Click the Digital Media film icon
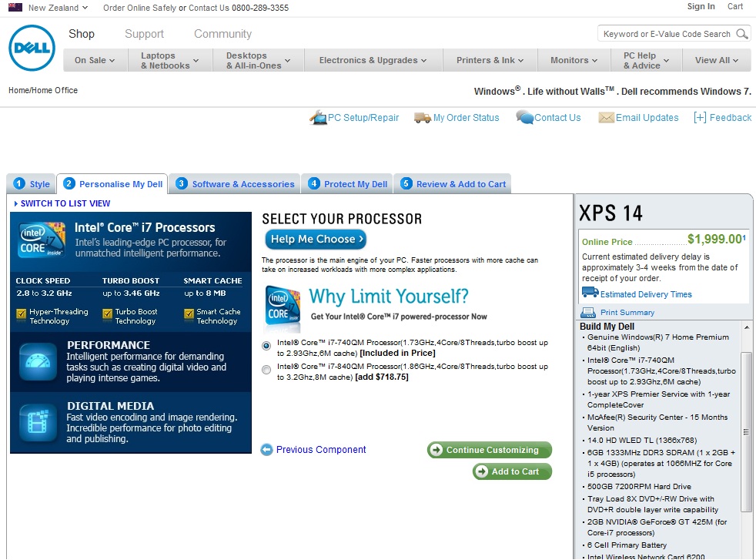 [x=38, y=423]
